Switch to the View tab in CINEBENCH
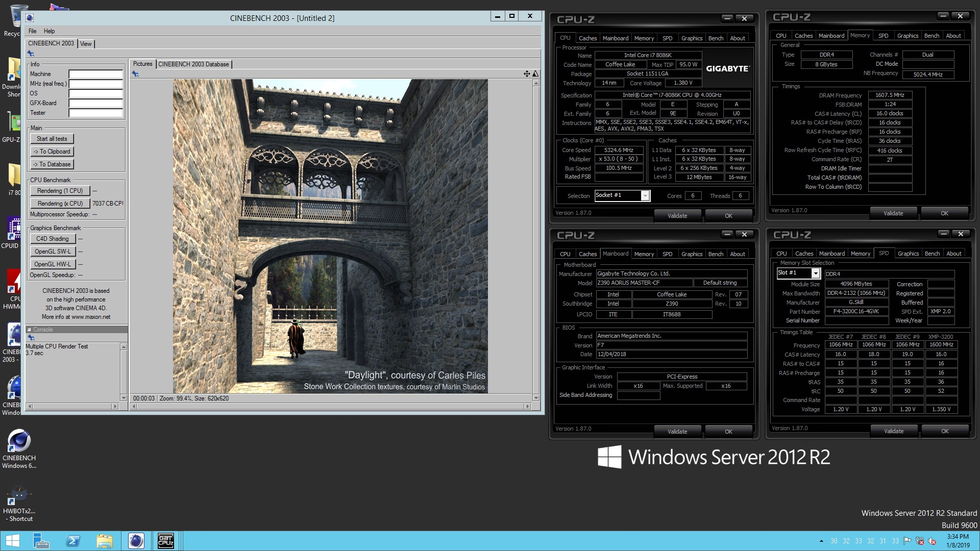The width and height of the screenshot is (980, 551). click(x=86, y=44)
